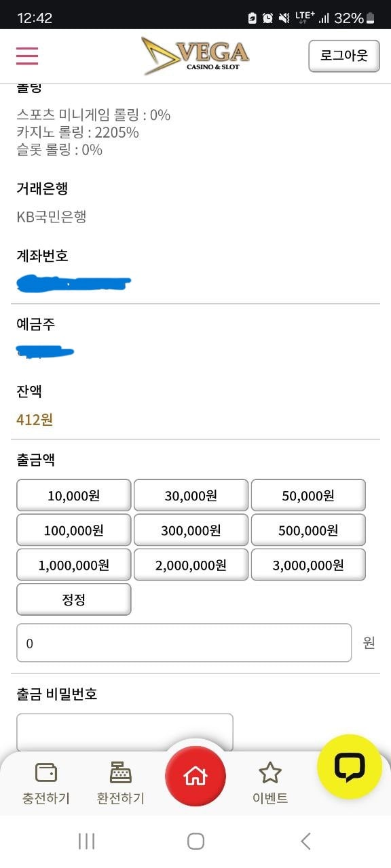The image size is (391, 868).
Task: Open the hamburger menu icon
Action: tap(27, 56)
